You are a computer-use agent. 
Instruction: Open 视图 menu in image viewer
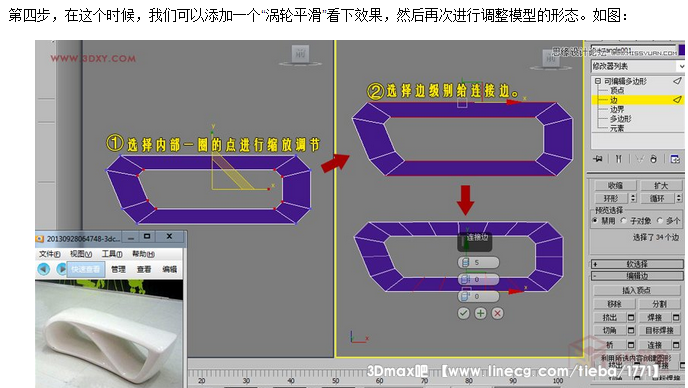tap(81, 254)
